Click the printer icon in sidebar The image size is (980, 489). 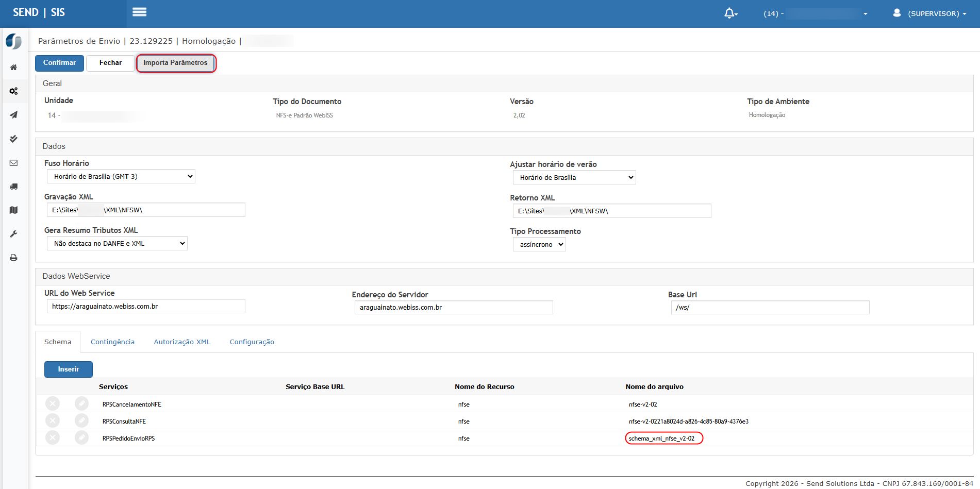pos(14,258)
